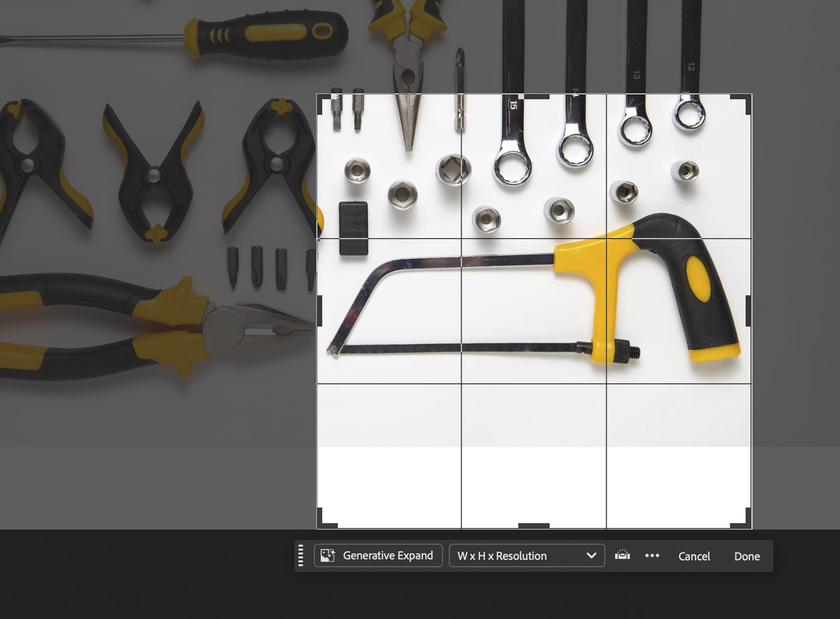The width and height of the screenshot is (840, 619).
Task: Click the top-middle crop edge handle
Action: coord(534,96)
